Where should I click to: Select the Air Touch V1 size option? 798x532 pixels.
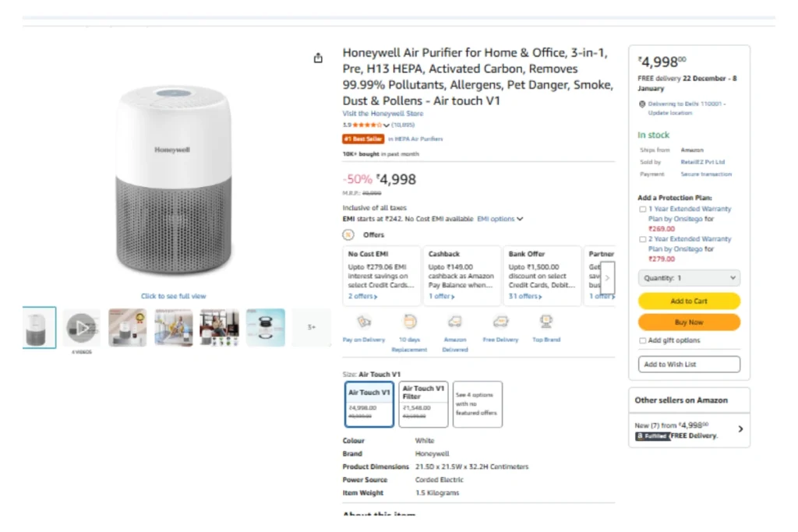369,403
